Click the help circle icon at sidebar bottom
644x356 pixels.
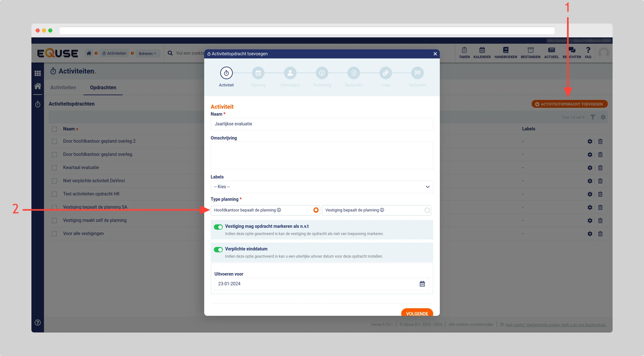point(38,323)
